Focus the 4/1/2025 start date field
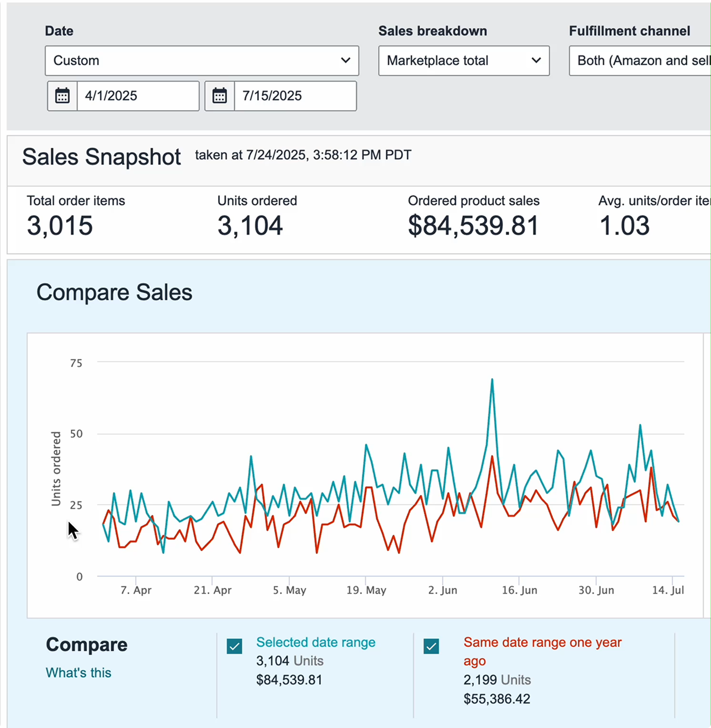The width and height of the screenshot is (711, 728). [137, 96]
